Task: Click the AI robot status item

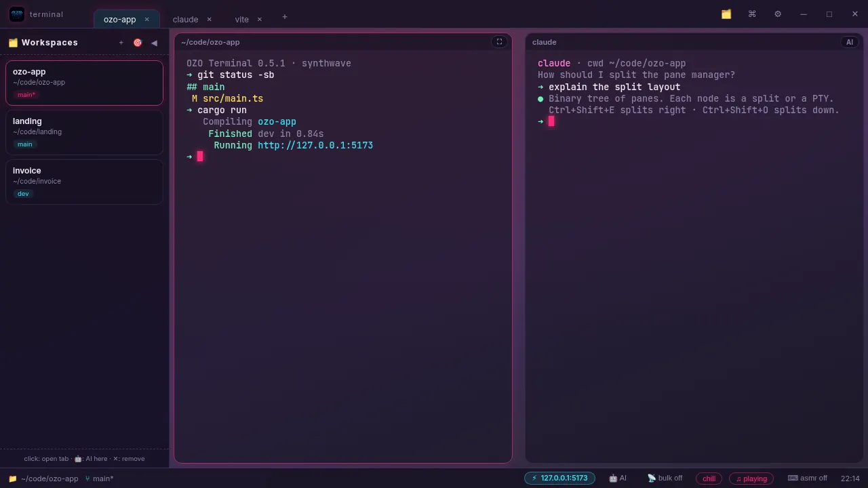Action: (618, 478)
